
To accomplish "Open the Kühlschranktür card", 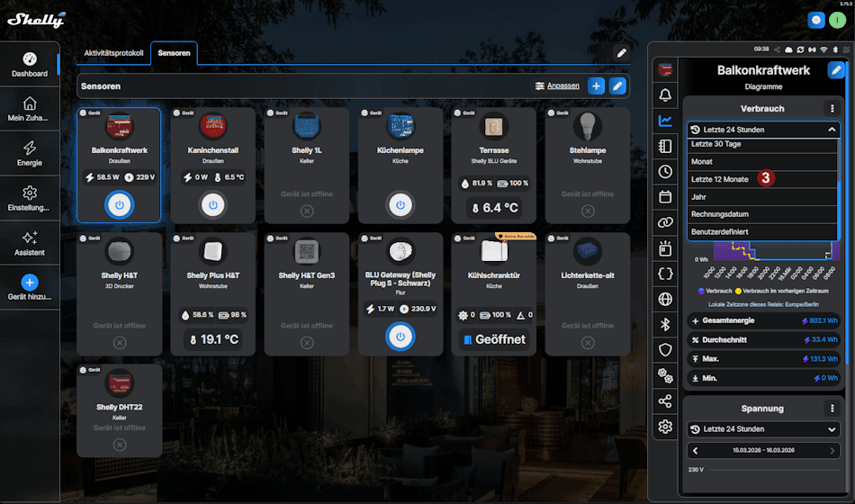I will point(494,294).
